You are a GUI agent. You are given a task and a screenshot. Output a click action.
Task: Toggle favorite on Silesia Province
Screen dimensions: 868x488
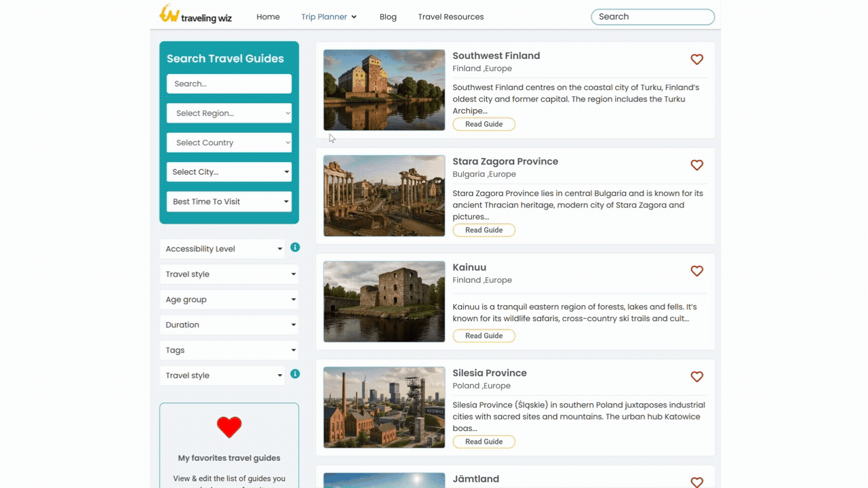tap(696, 376)
